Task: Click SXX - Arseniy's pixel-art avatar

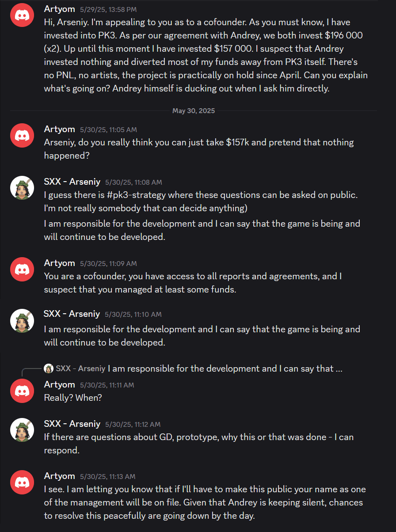Action: pos(22,187)
